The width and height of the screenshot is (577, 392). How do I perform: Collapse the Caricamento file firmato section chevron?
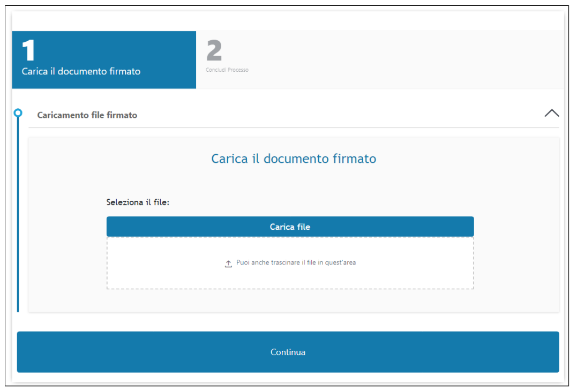pyautogui.click(x=551, y=114)
